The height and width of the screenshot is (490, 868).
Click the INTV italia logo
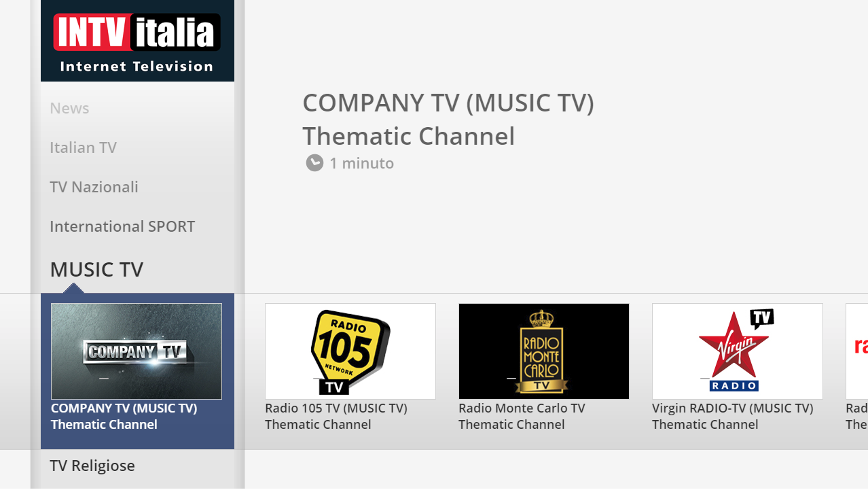point(137,41)
